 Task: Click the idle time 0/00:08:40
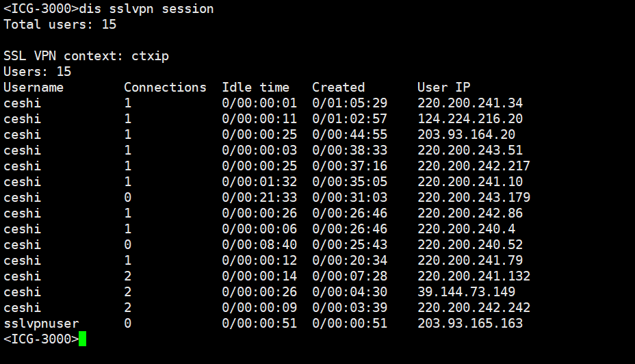click(259, 245)
